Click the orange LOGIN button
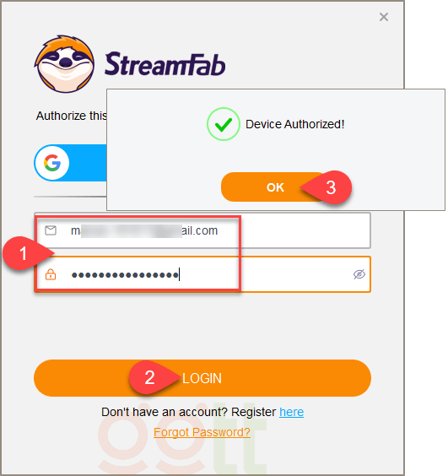 [x=202, y=378]
